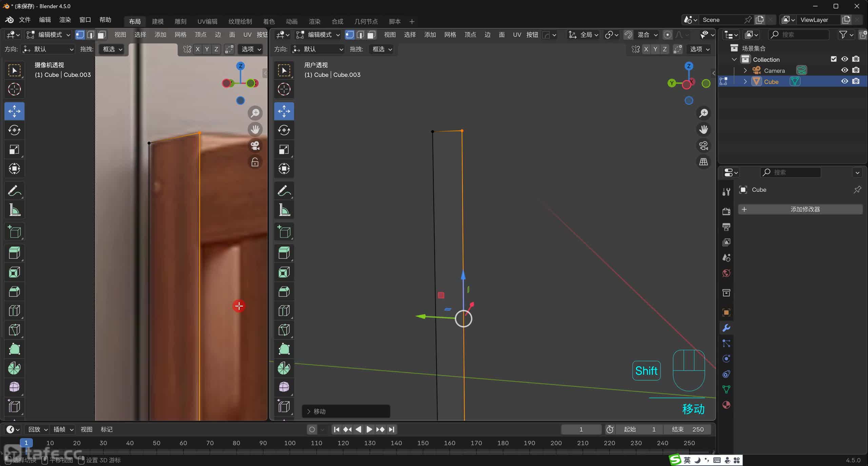Open the Material properties tab icon
The image size is (868, 466).
click(726, 405)
